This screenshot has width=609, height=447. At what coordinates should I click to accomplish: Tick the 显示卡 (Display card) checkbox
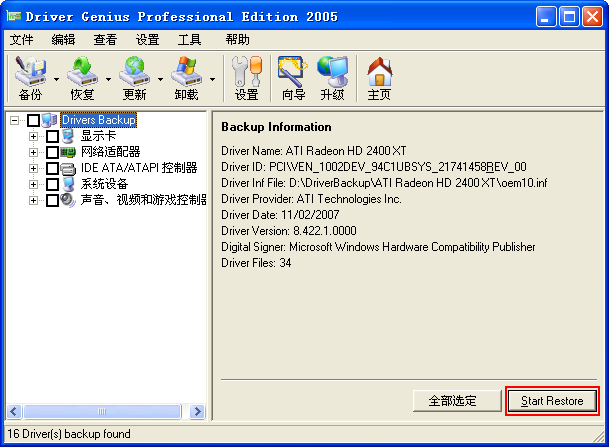[x=53, y=136]
